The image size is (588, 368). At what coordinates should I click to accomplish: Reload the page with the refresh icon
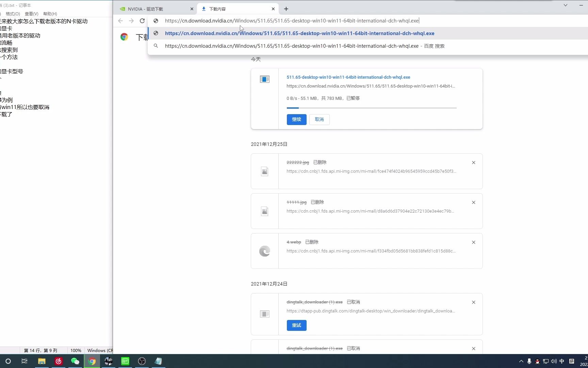click(142, 21)
